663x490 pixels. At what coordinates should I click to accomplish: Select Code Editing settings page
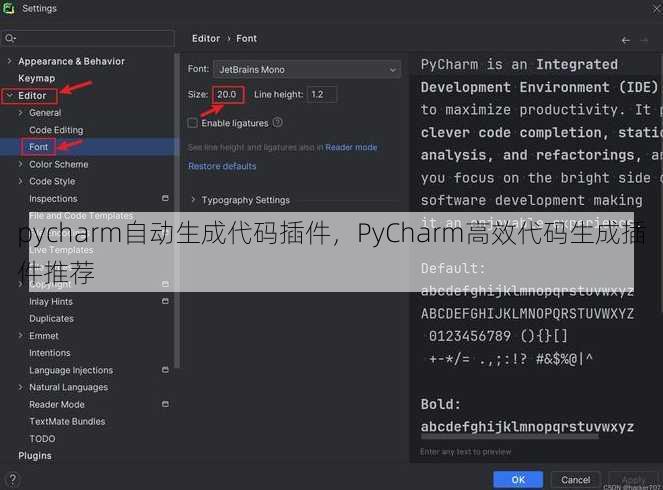pos(56,130)
